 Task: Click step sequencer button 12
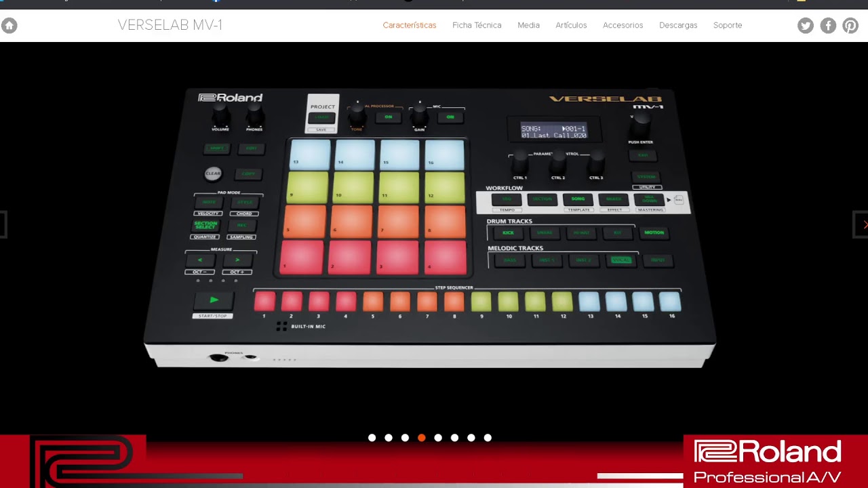(562, 301)
